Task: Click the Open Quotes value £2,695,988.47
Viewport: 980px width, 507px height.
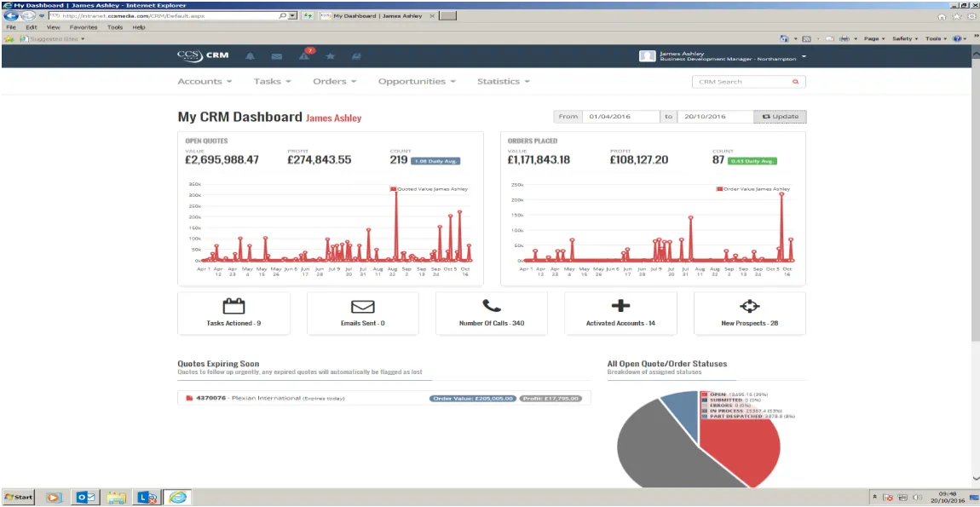Action: 222,160
